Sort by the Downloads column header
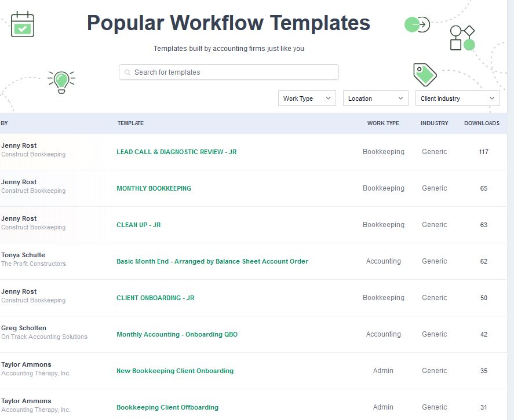The width and height of the screenshot is (514, 420). coord(482,123)
